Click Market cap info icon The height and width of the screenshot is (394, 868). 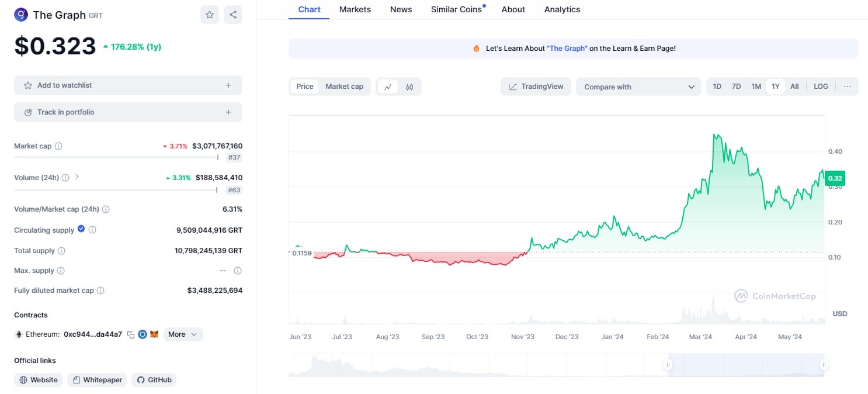58,146
